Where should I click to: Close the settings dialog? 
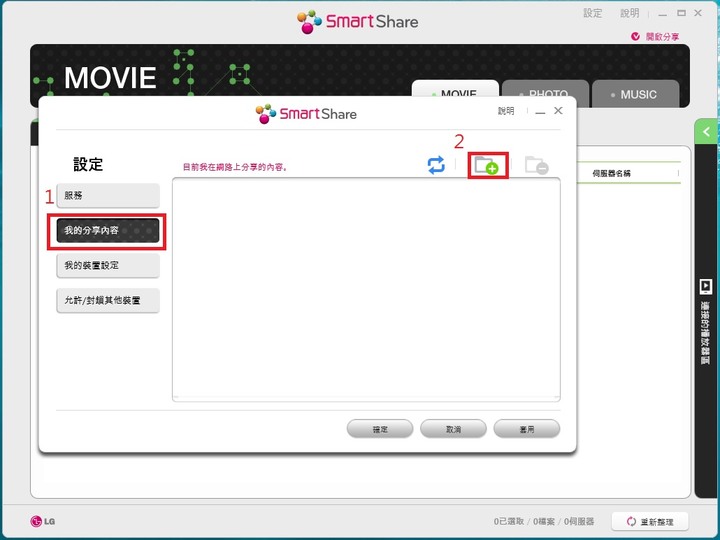558,111
